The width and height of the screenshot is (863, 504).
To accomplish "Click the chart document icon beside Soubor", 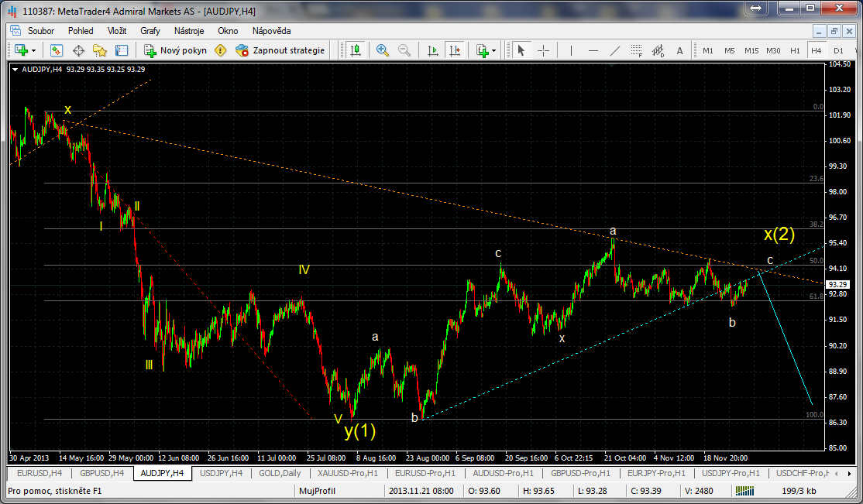I will pyautogui.click(x=15, y=31).
